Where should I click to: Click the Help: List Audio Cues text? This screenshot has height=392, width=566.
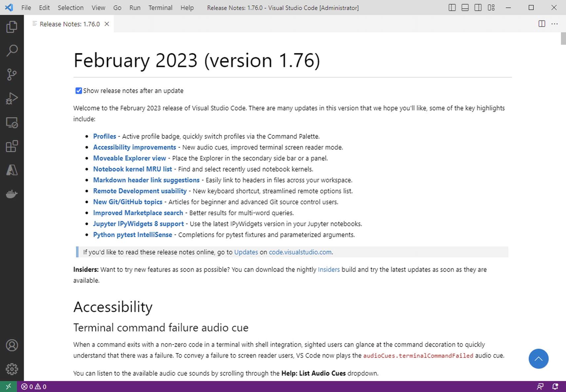click(x=314, y=373)
